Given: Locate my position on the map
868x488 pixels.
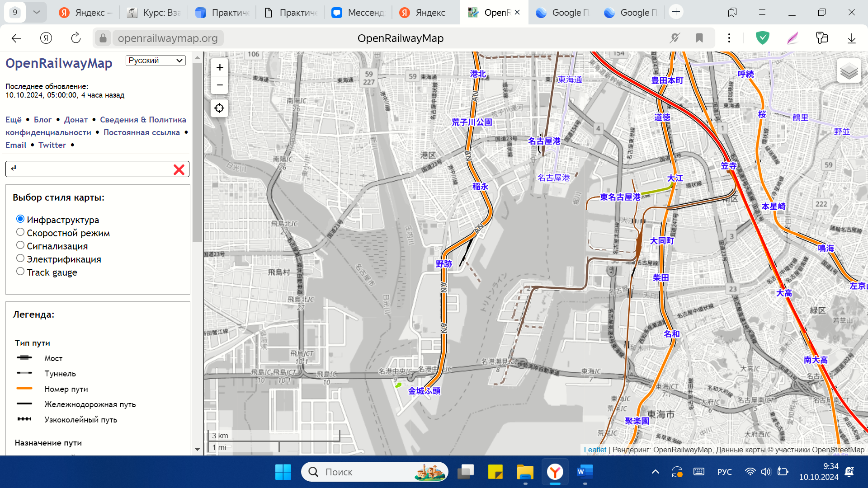Looking at the screenshot, I should coord(219,108).
